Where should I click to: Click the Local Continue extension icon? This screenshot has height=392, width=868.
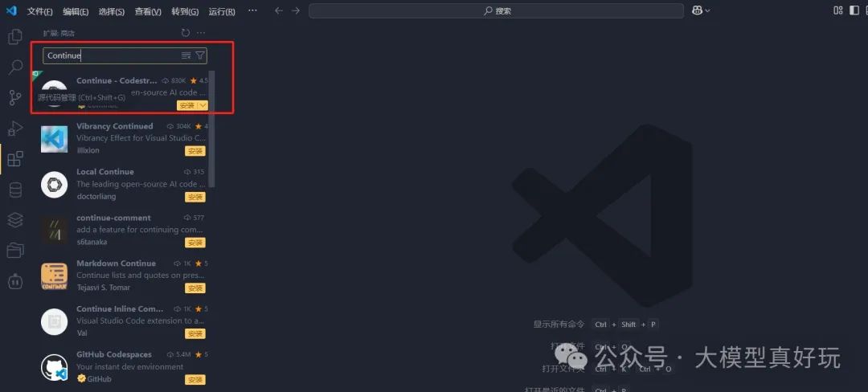(x=55, y=185)
